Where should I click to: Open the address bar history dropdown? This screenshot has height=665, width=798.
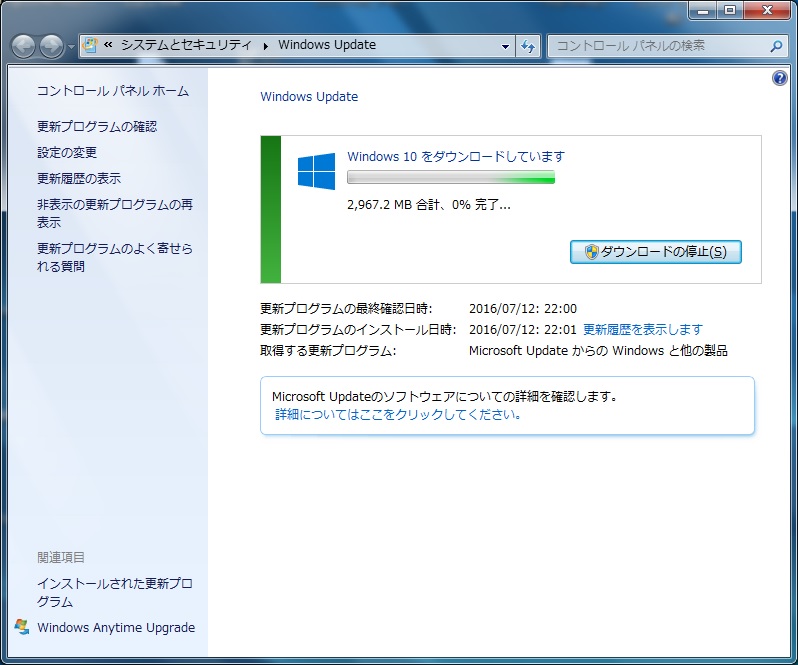coord(505,46)
